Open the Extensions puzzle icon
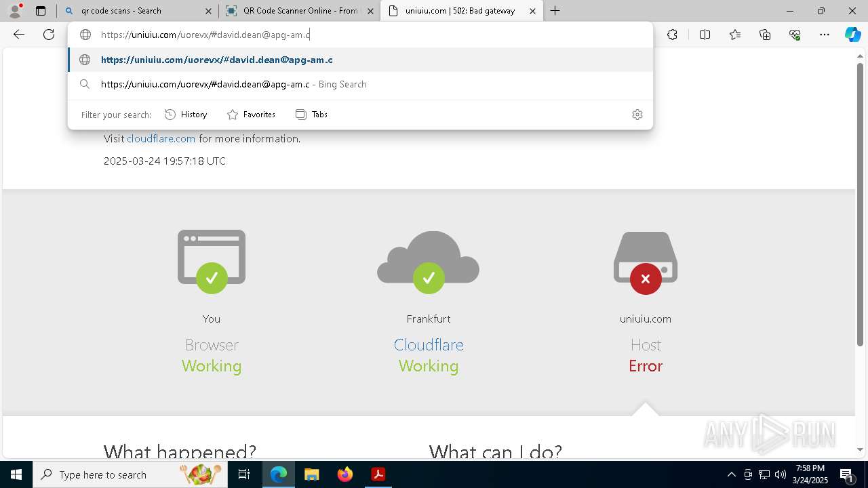The width and height of the screenshot is (868, 488). coord(672,35)
